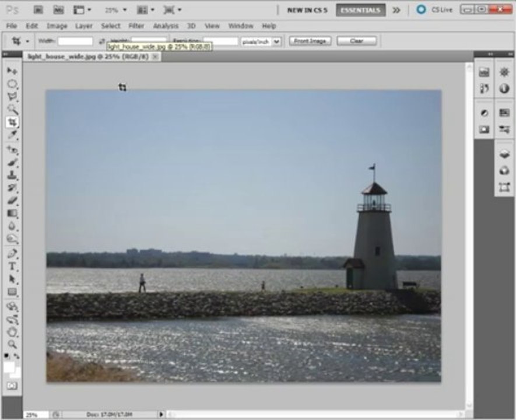This screenshot has width=516, height=420.
Task: Open the Channels panel icon
Action: click(x=504, y=170)
